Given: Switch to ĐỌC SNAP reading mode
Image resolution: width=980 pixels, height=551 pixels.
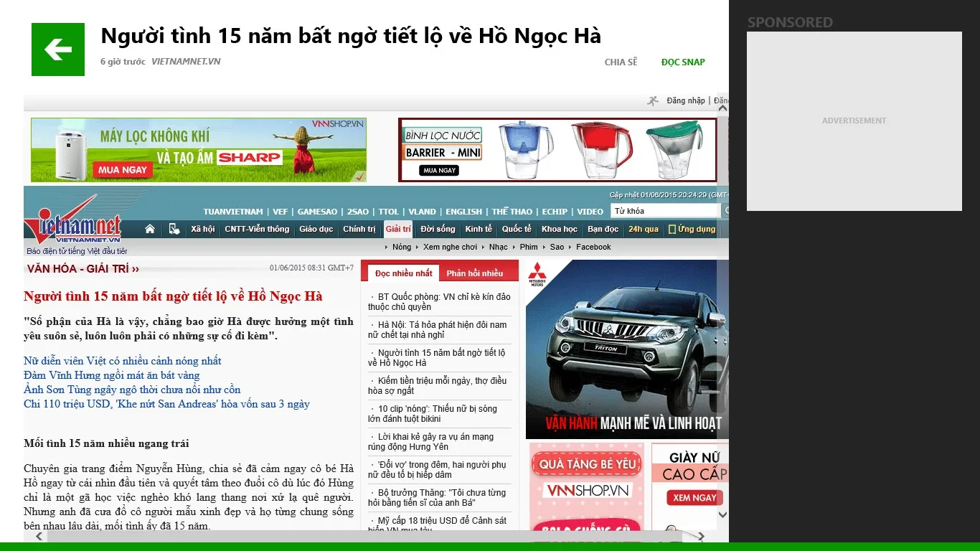Looking at the screenshot, I should point(683,62).
